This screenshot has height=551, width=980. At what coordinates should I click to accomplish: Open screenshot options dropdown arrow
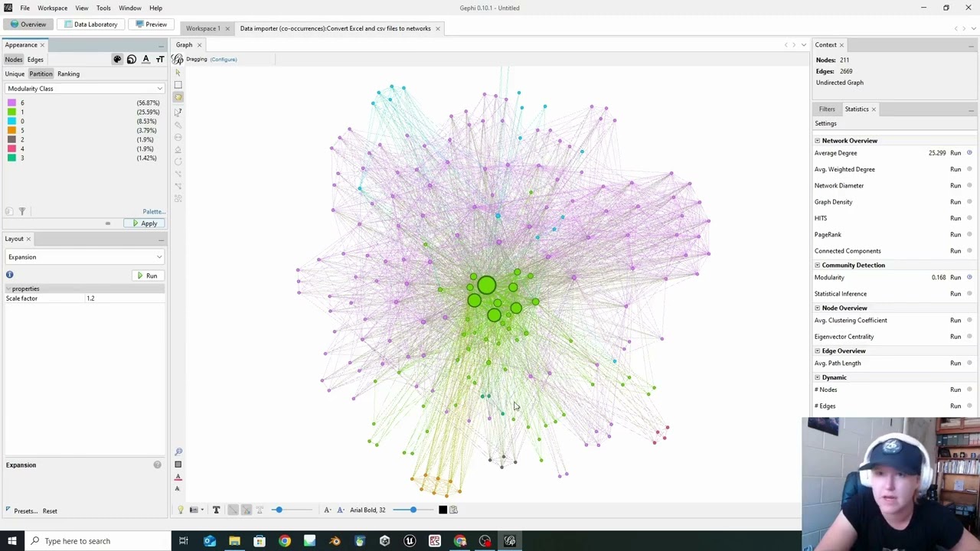point(202,510)
